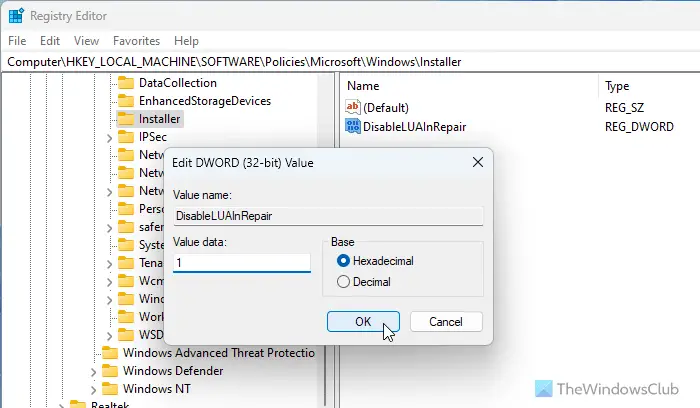Click the IPSec folder icon

point(126,137)
